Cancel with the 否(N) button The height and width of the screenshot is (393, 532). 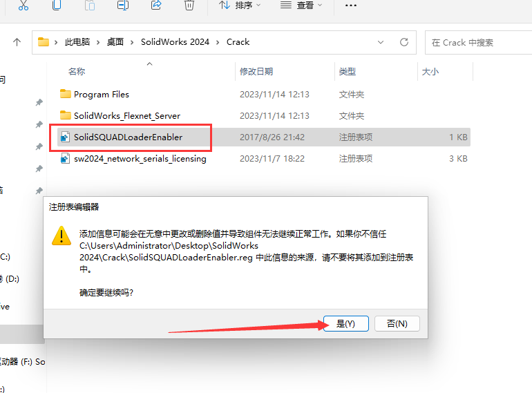[x=397, y=323]
